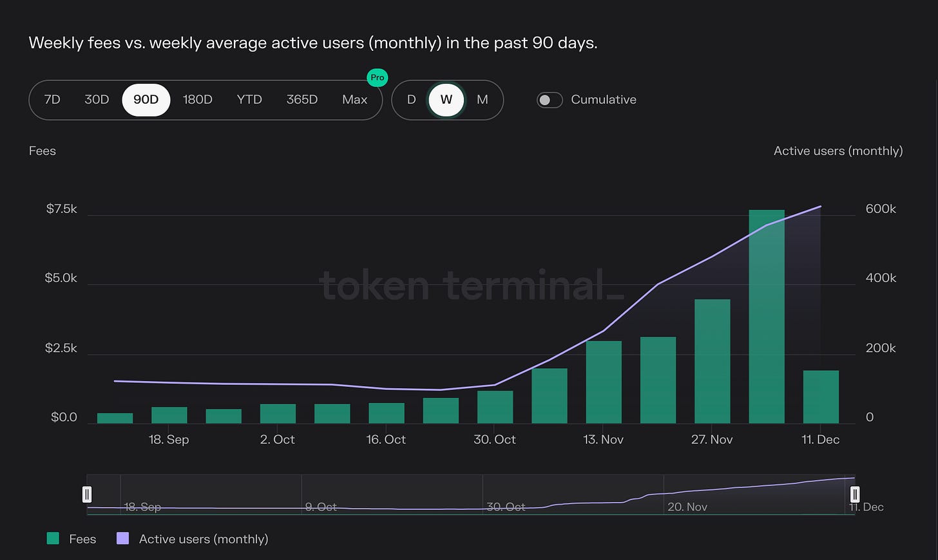Switch to monthly (M) granularity
This screenshot has height=560, width=938.
coord(483,100)
